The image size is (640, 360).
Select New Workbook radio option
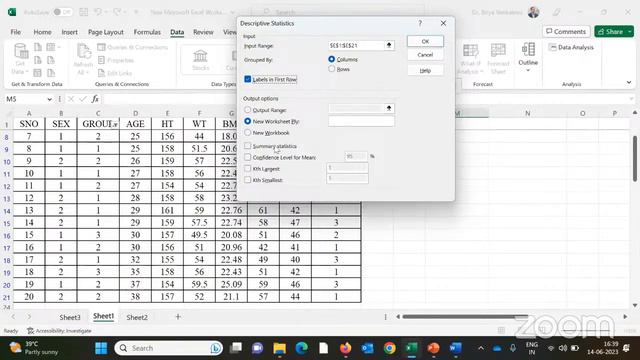[247, 133]
